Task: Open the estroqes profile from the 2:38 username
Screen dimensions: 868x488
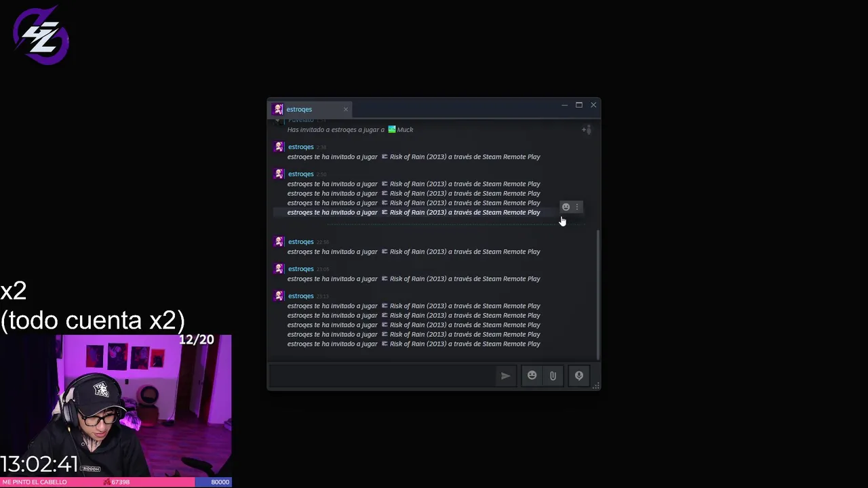Action: 300,147
